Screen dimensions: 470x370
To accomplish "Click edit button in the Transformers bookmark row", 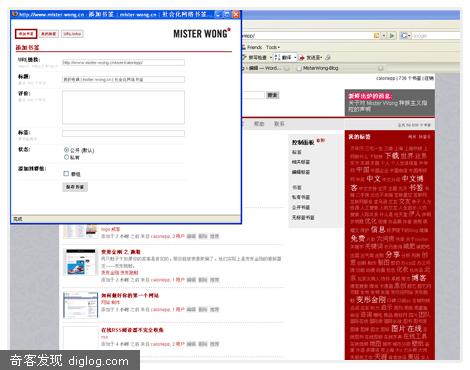I will [x=191, y=280].
